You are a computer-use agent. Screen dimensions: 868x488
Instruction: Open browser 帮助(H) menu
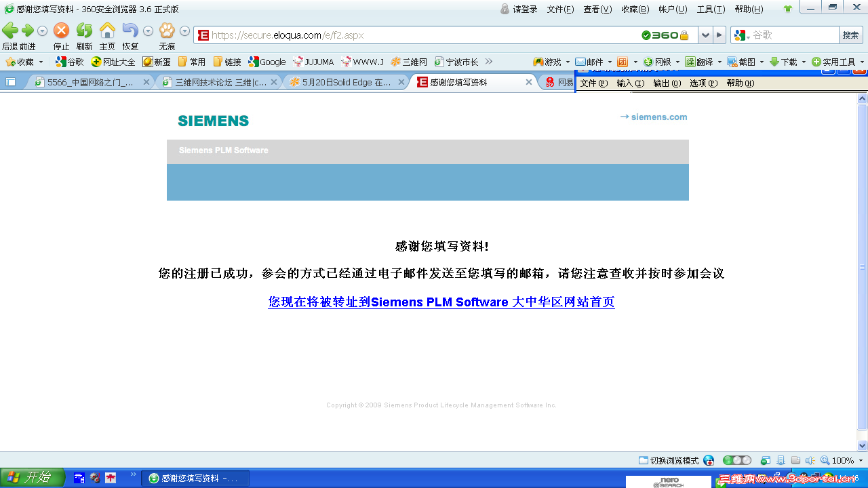point(749,9)
